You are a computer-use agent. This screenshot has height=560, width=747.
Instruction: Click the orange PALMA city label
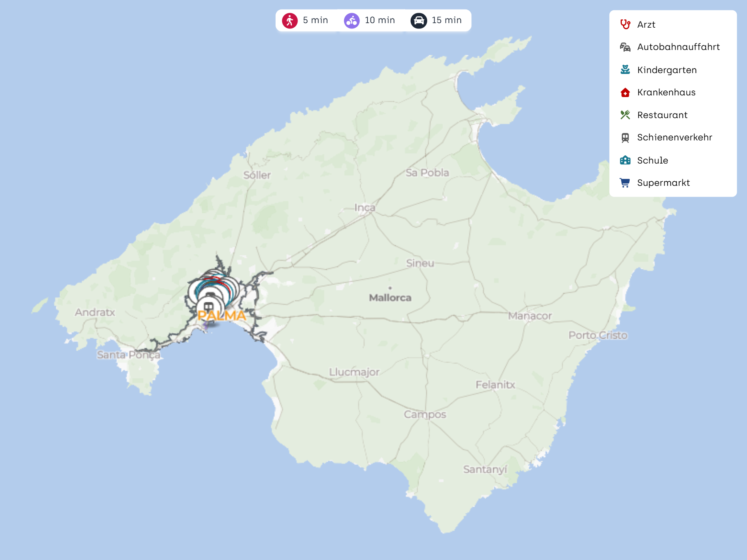tap(222, 316)
